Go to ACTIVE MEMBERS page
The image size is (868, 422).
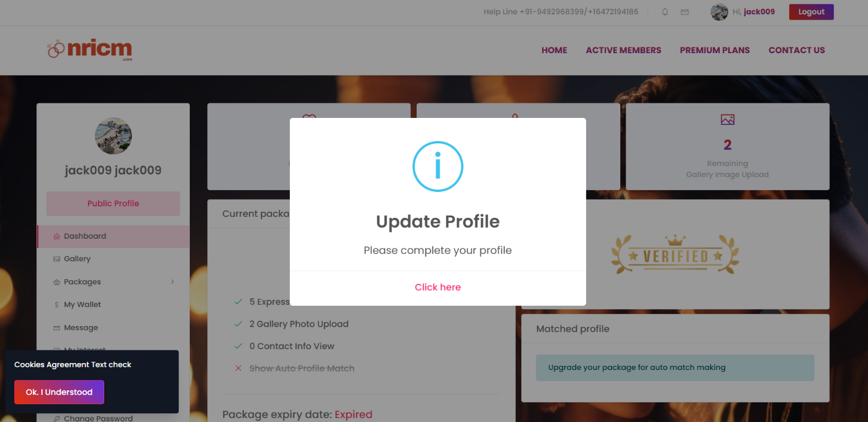pos(623,50)
